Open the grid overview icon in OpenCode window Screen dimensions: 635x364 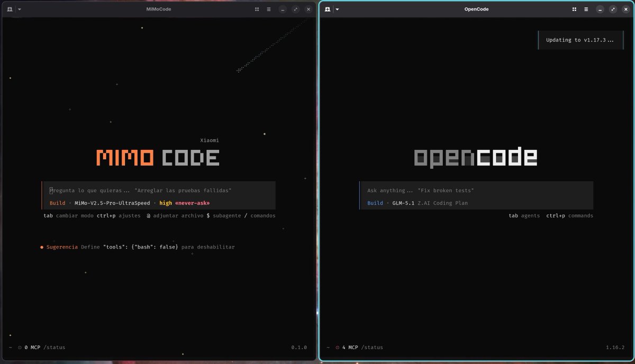[574, 9]
